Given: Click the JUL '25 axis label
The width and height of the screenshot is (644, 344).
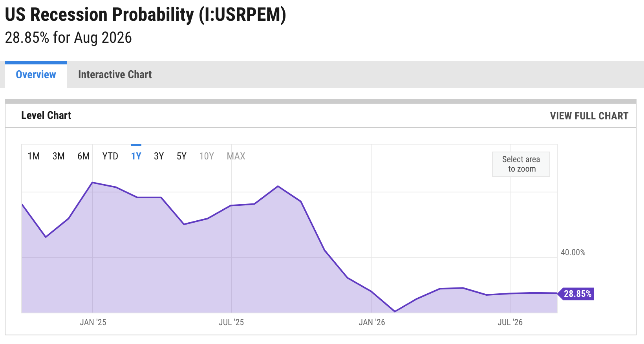Looking at the screenshot, I should click(231, 322).
